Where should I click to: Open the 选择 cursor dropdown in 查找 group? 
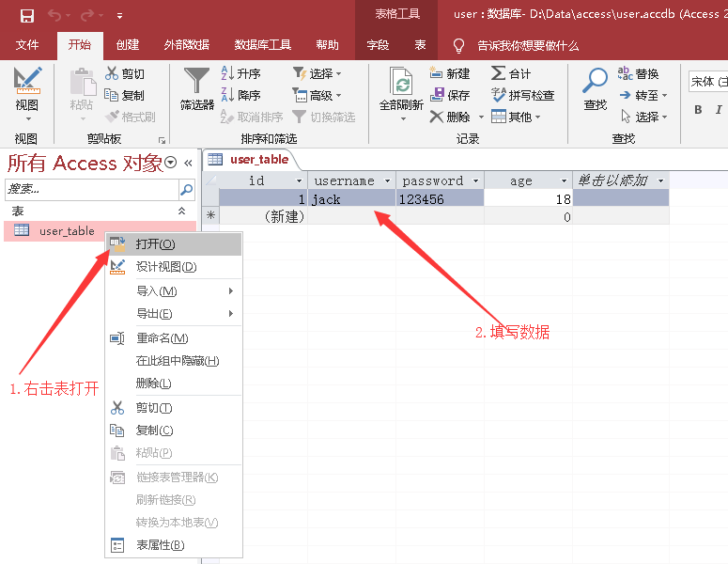[643, 117]
